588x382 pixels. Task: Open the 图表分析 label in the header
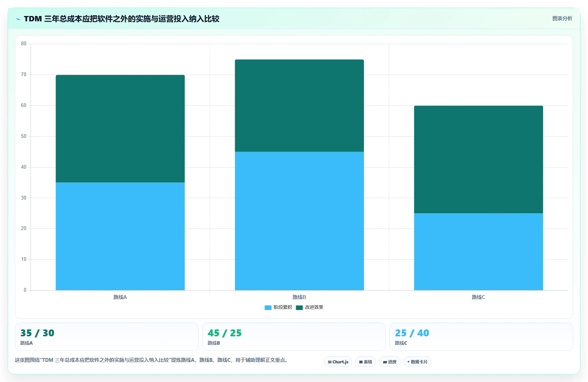pos(562,18)
